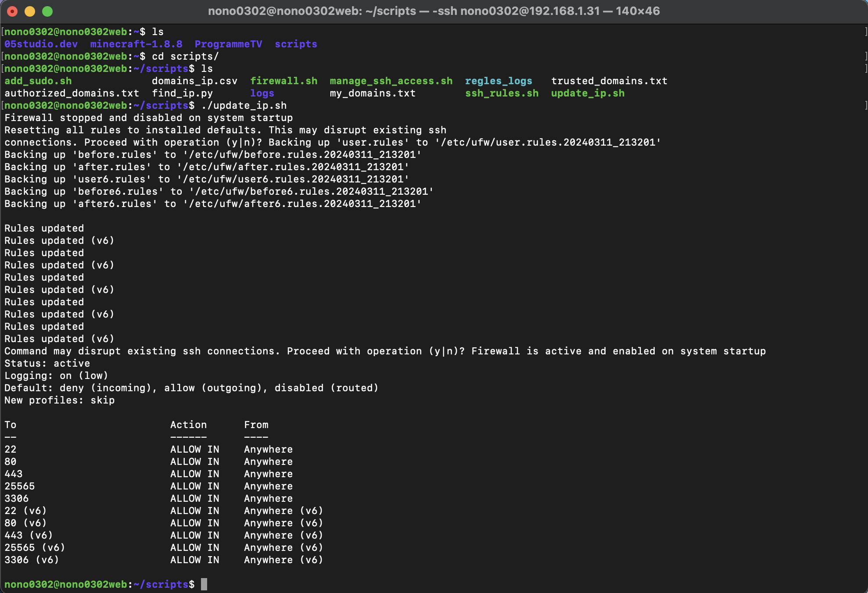
Task: Click 'Firewall is active and enabled on system startup'
Action: [619, 351]
